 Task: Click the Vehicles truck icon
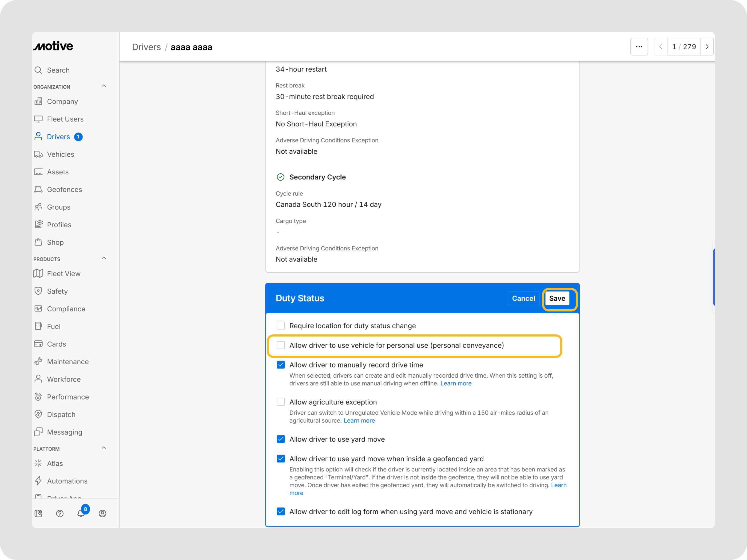point(38,154)
